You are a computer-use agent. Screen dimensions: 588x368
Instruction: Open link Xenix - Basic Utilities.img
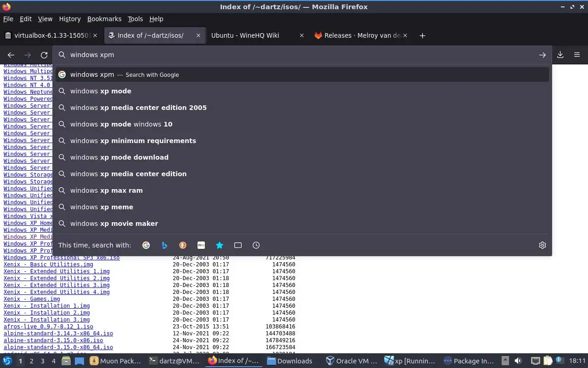(48, 264)
